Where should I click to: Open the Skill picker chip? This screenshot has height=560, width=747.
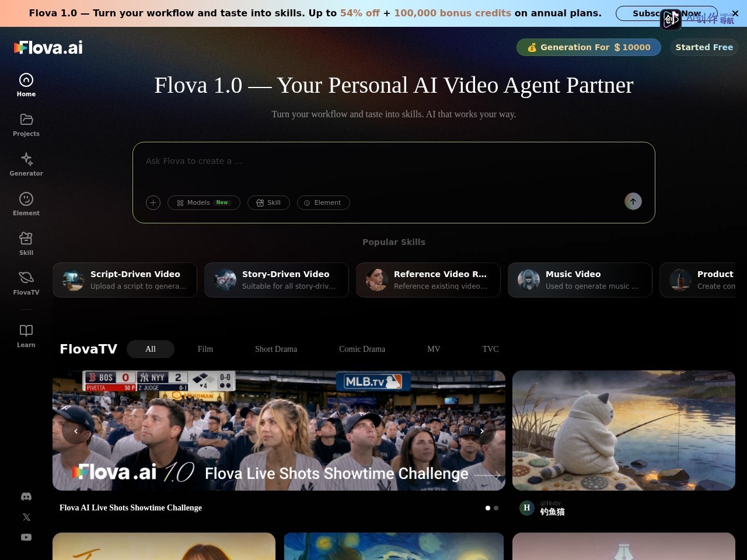click(x=268, y=202)
